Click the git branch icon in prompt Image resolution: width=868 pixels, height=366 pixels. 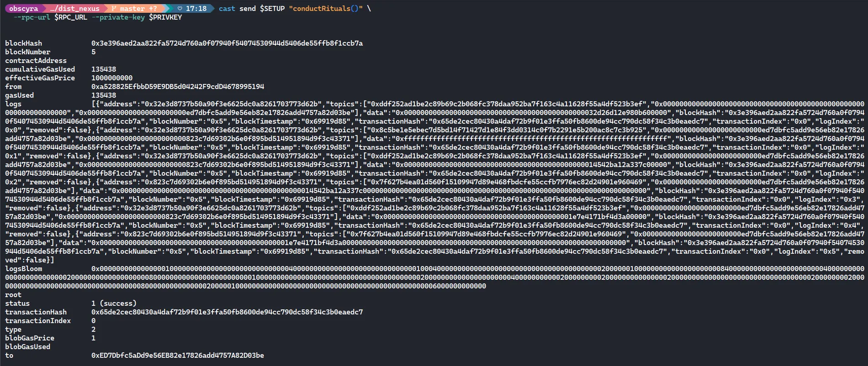(114, 9)
